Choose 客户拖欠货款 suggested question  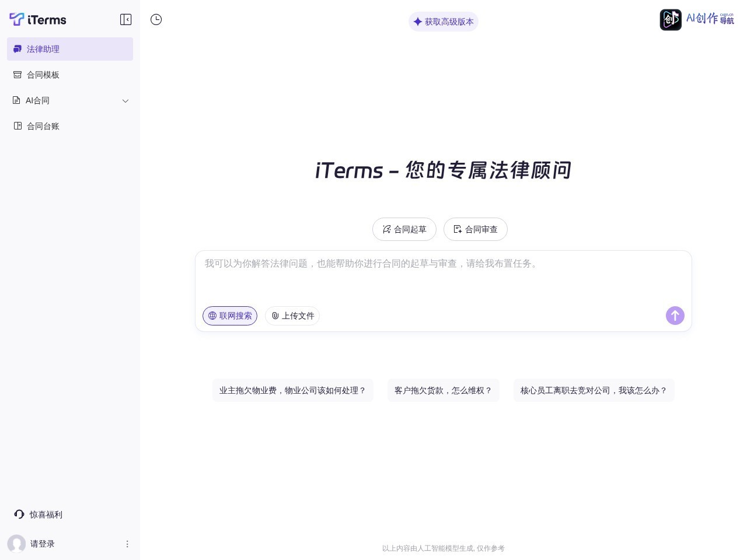click(444, 390)
